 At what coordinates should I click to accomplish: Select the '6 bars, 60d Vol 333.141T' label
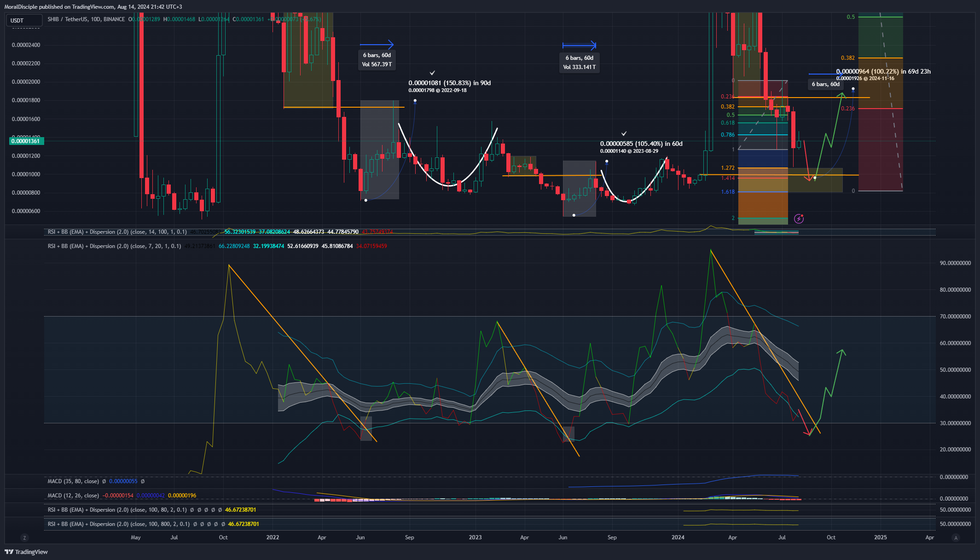580,63
